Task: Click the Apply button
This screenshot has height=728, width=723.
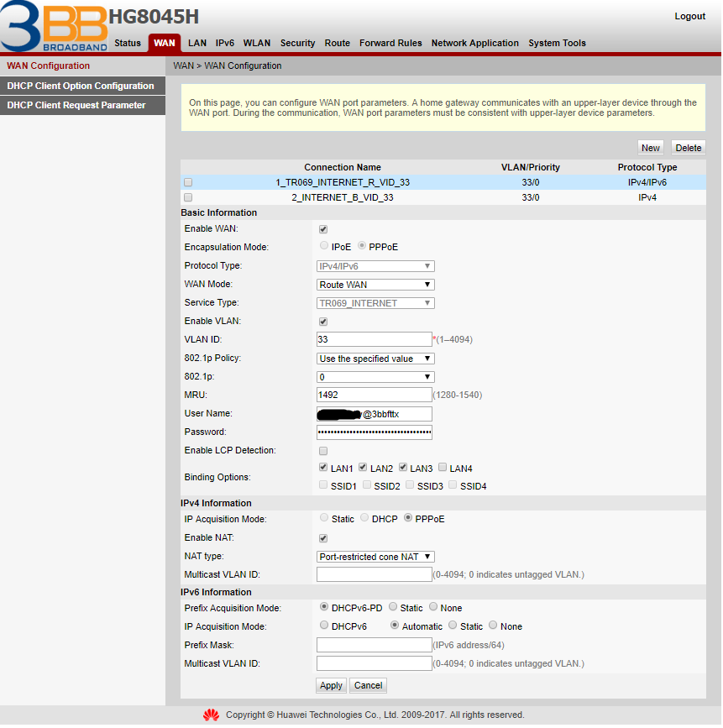Action: click(331, 685)
